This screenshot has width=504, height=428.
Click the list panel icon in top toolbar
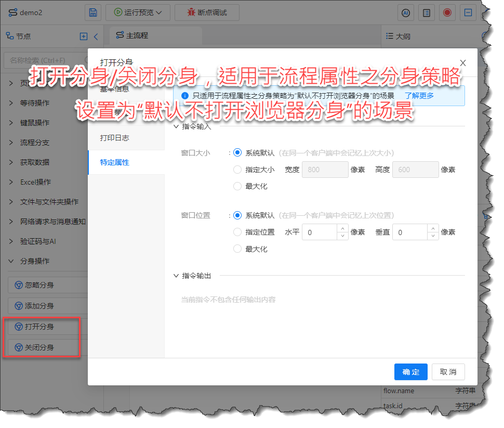tap(427, 12)
